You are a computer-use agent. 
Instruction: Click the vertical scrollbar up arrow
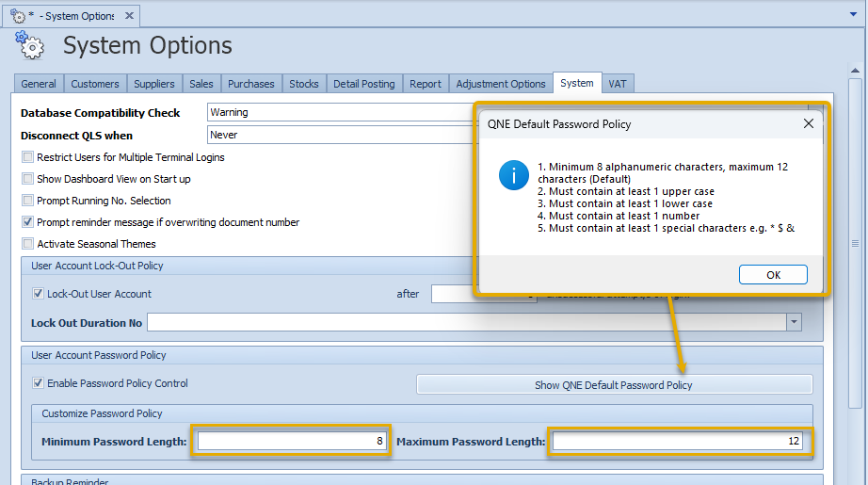(855, 71)
